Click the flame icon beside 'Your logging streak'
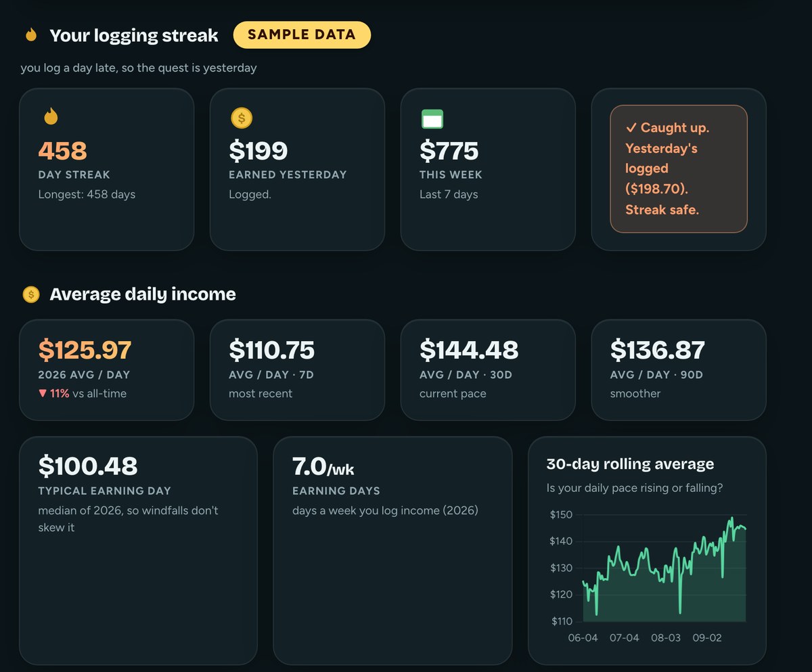812x672 pixels. point(31,35)
